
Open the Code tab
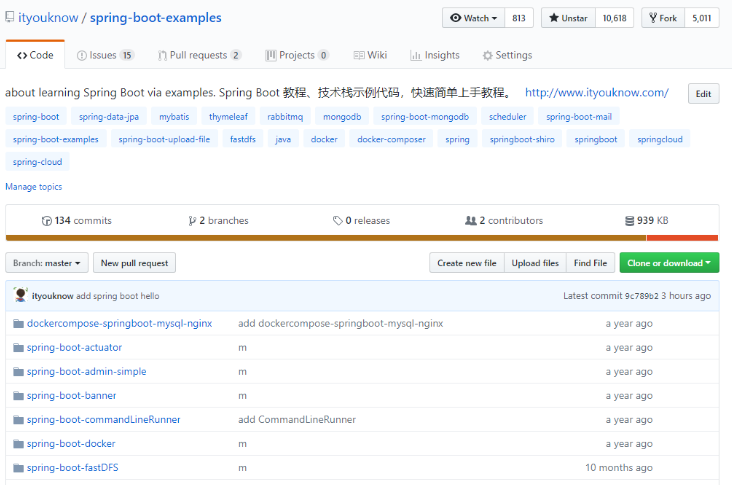coord(35,55)
